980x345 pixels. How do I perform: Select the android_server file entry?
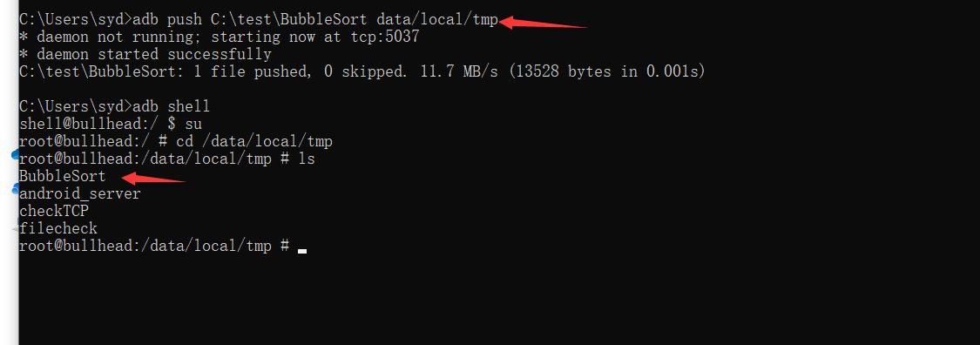point(80,193)
